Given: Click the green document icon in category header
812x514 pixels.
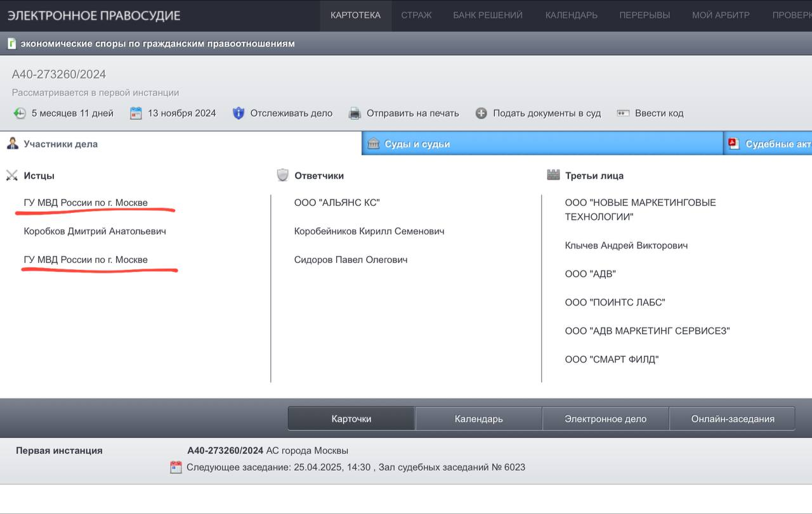Looking at the screenshot, I should point(11,44).
